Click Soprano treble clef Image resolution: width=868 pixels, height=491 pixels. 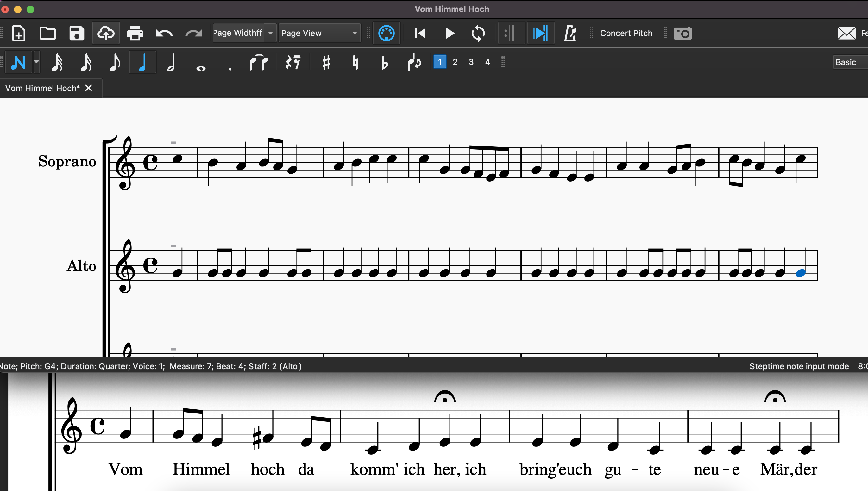(x=125, y=163)
